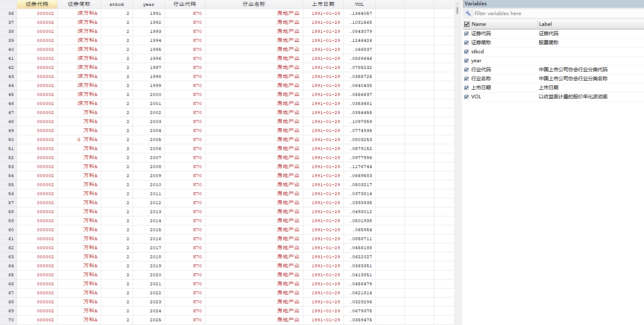This screenshot has height=325, width=644.
Task: Select the stkcd column header in the data grid
Action: (x=117, y=4)
